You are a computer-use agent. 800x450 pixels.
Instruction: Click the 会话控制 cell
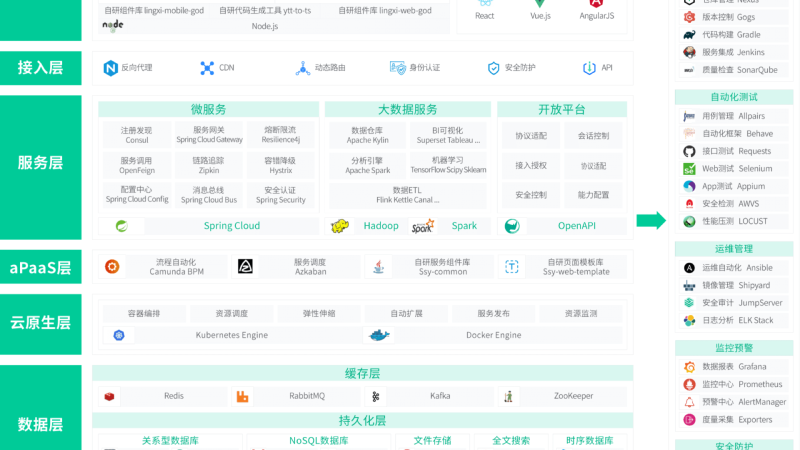click(593, 136)
